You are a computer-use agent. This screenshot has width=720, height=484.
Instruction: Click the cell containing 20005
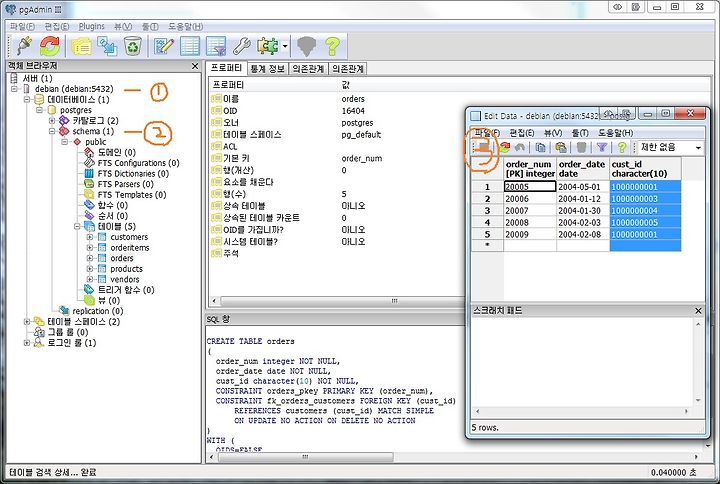[x=530, y=187]
